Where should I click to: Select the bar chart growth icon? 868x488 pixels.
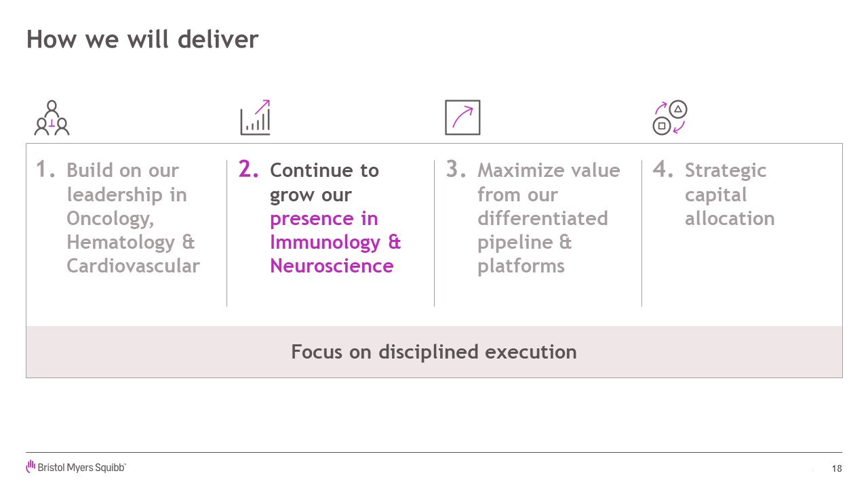click(x=256, y=117)
